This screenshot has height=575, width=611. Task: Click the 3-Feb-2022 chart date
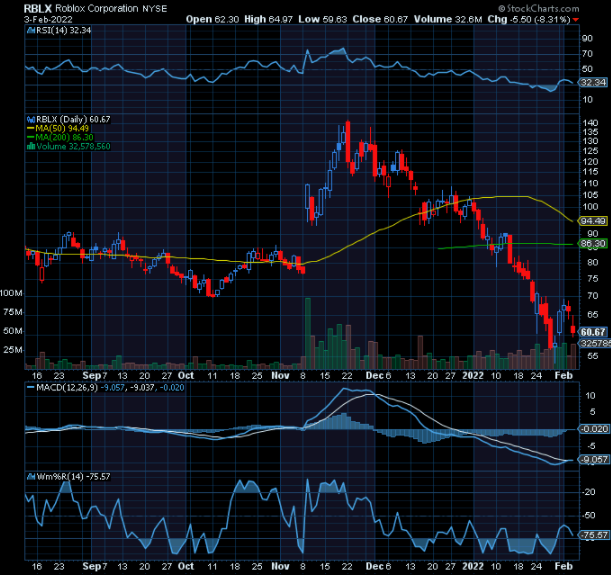48,19
